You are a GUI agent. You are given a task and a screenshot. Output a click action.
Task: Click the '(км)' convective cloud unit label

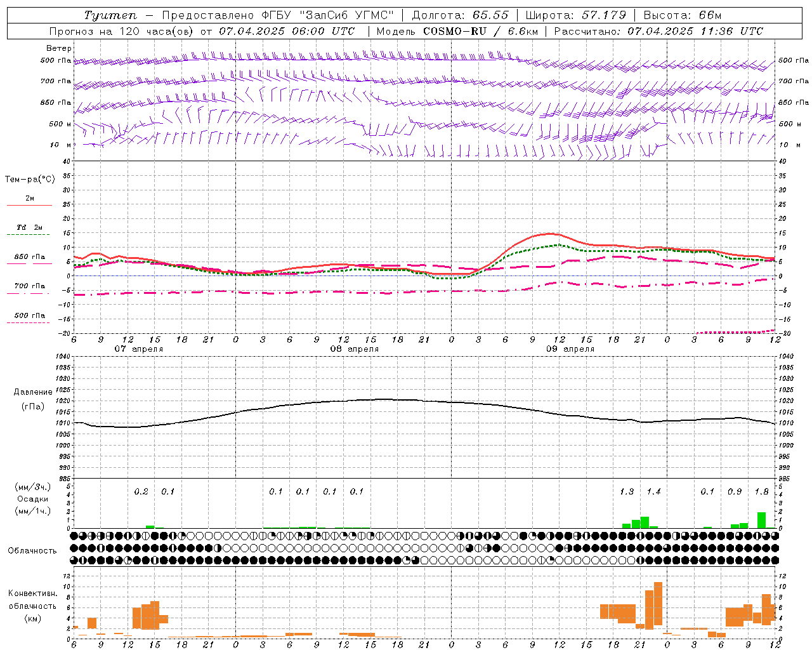point(33,618)
